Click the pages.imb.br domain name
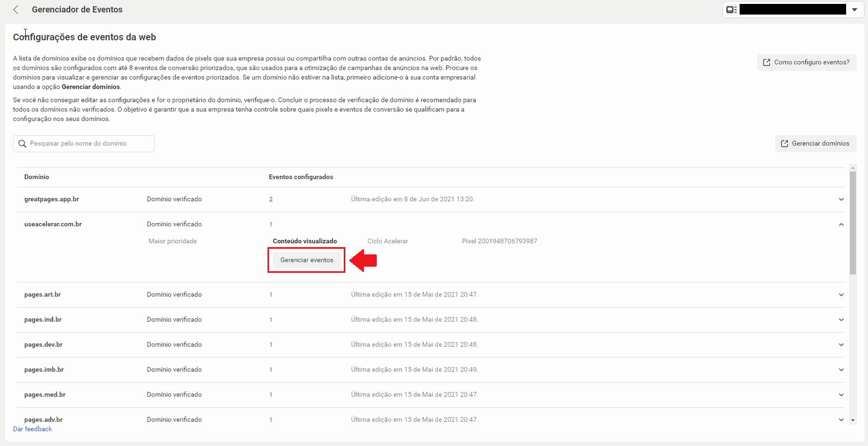Screen dimensions: 868x446 tap(44, 370)
